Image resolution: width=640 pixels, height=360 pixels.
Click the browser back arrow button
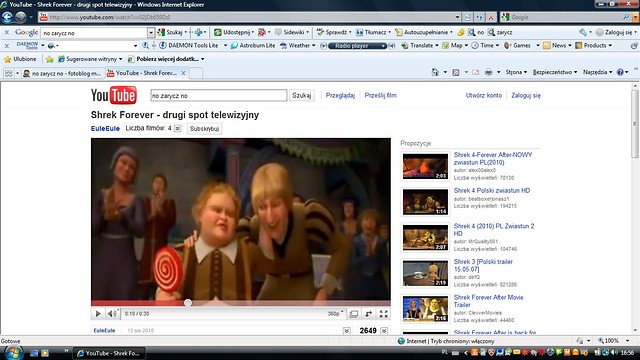pos(7,17)
